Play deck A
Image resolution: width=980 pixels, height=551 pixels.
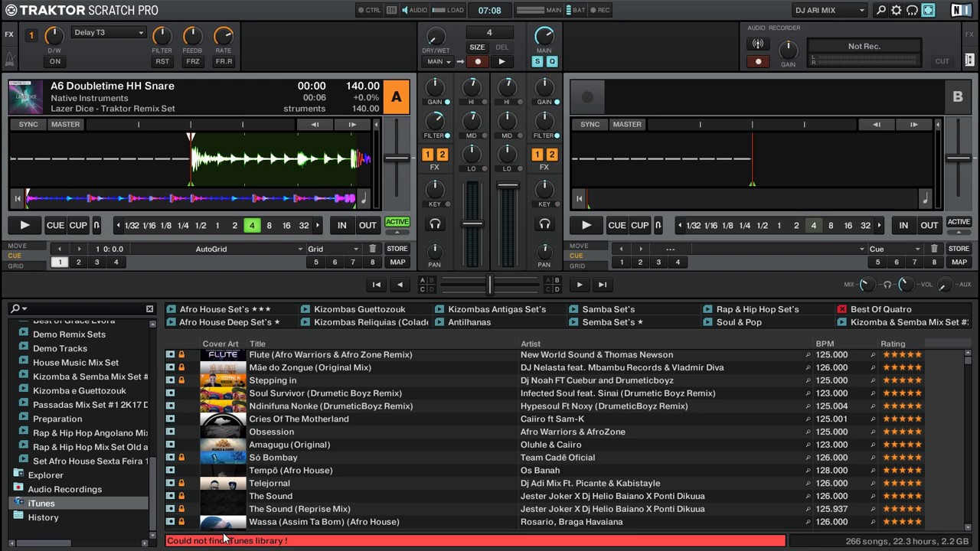(24, 225)
